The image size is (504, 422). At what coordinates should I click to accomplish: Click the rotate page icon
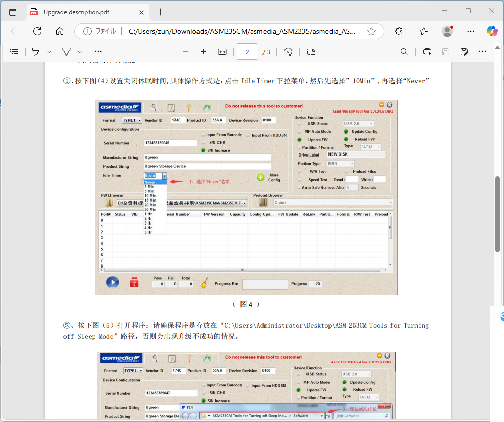288,52
